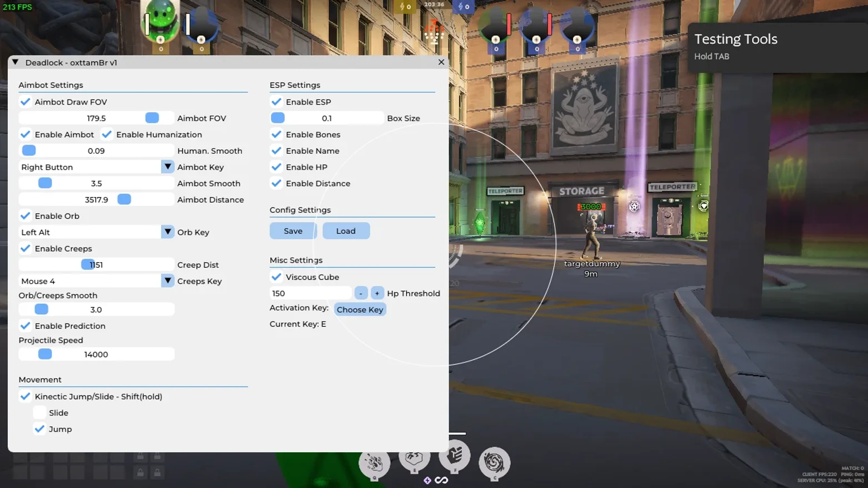Viewport: 868px width, 488px height.
Task: Close the Deadlock - oxttamBr v1 window
Action: [441, 62]
